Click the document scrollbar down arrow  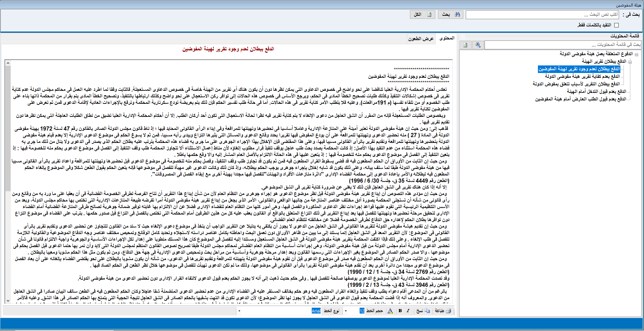[8, 301]
